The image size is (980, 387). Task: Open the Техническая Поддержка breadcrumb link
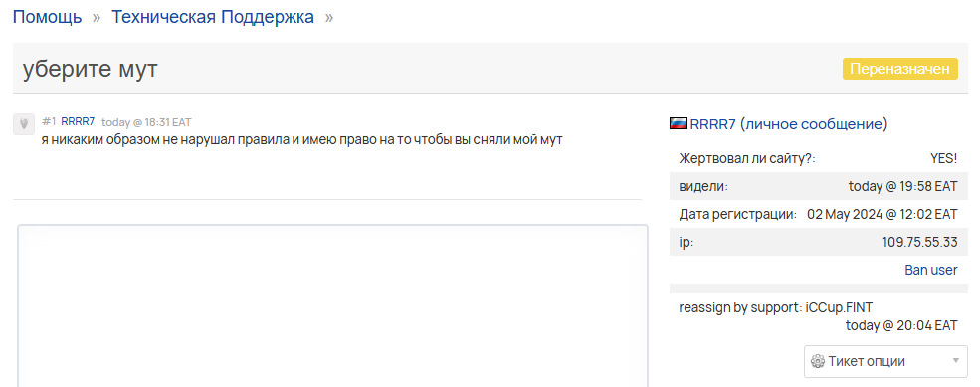(213, 17)
